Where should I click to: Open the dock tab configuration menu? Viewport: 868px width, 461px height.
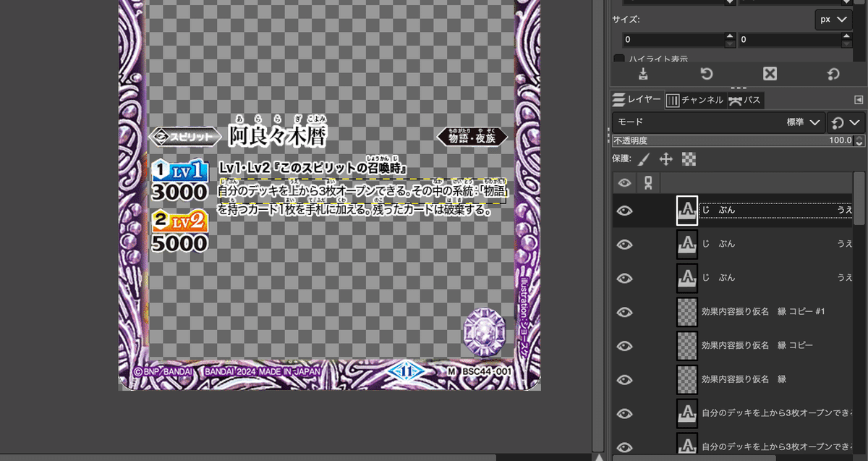859,100
